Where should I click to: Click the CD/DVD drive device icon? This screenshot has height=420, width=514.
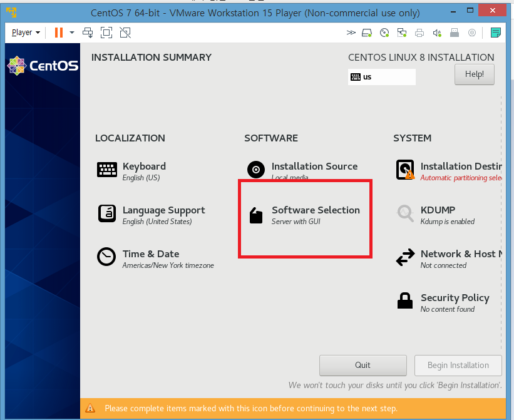tap(384, 33)
